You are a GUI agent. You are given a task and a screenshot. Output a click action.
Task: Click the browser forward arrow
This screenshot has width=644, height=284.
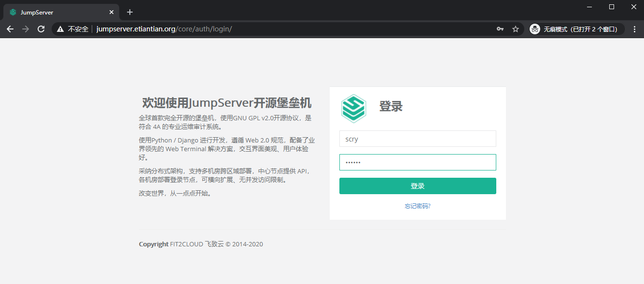click(26, 29)
